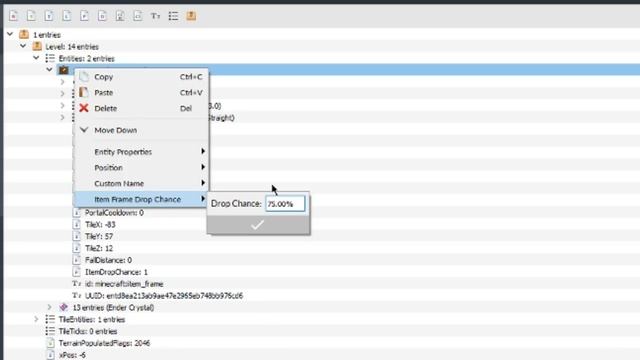Image resolution: width=640 pixels, height=360 pixels.
Task: Add a Short tag from the toolbar
Action: (31, 16)
